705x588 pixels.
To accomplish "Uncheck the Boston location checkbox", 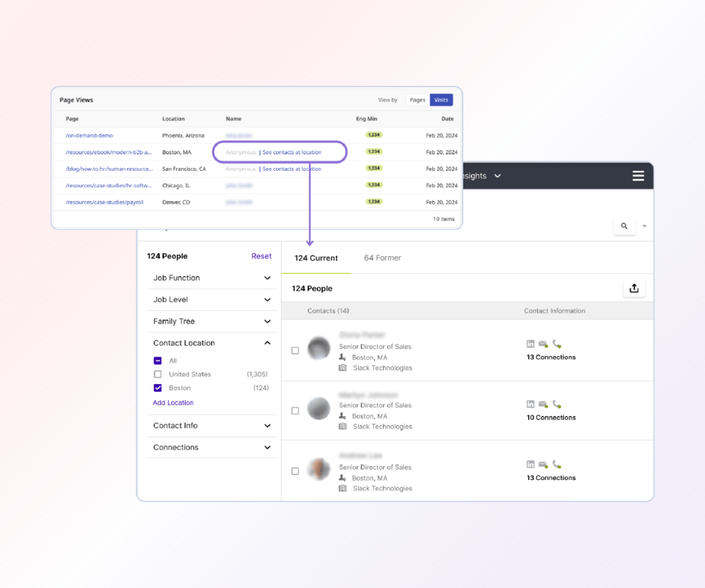I will 158,388.
